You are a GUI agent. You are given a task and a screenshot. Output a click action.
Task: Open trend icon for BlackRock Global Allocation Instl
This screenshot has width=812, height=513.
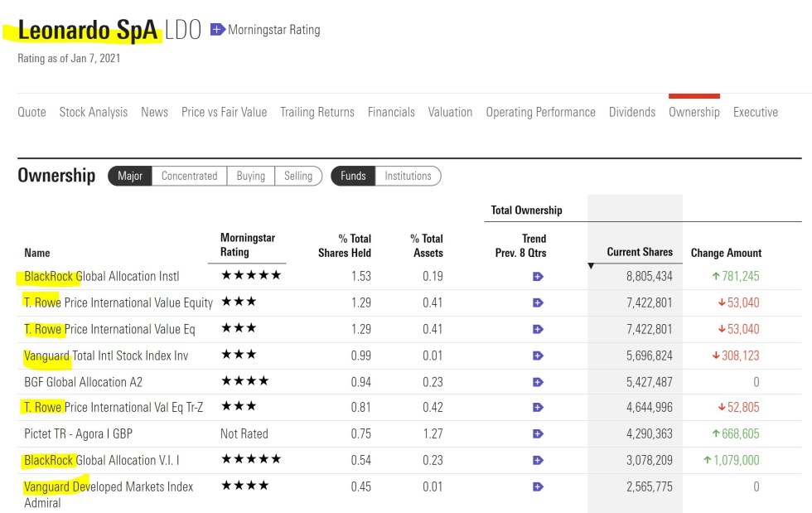(x=538, y=277)
